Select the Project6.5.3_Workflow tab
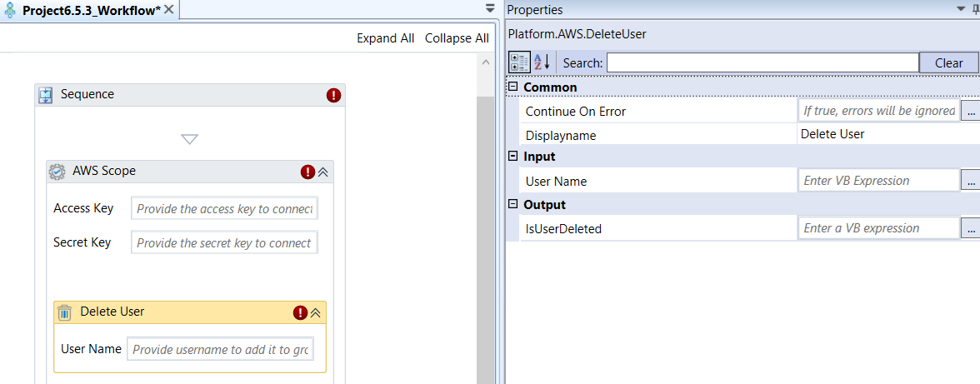Screen dimensions: 980x384 pyautogui.click(x=92, y=10)
